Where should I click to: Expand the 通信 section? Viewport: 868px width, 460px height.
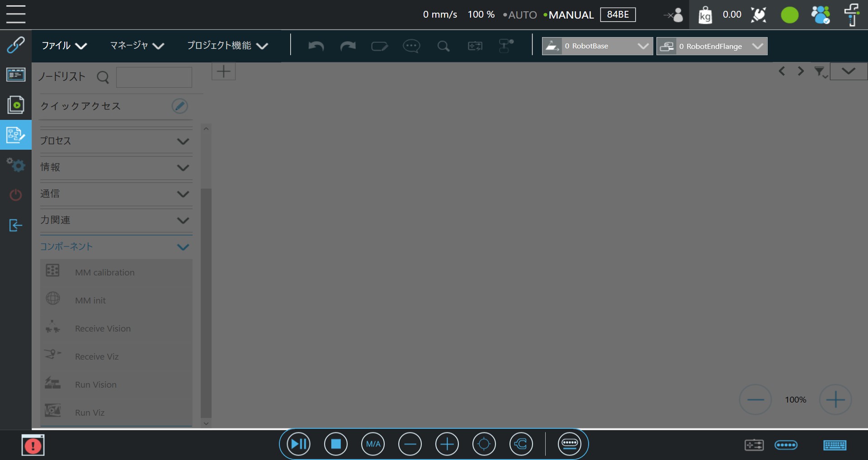(x=116, y=194)
